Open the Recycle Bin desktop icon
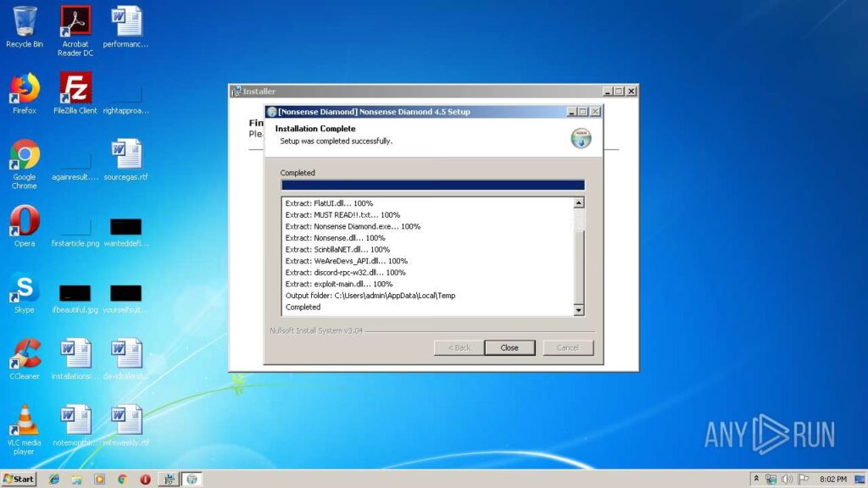This screenshot has width=868, height=488. [x=25, y=28]
